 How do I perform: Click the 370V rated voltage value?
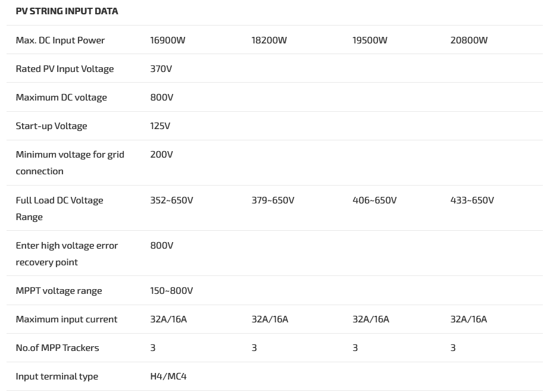(x=161, y=68)
